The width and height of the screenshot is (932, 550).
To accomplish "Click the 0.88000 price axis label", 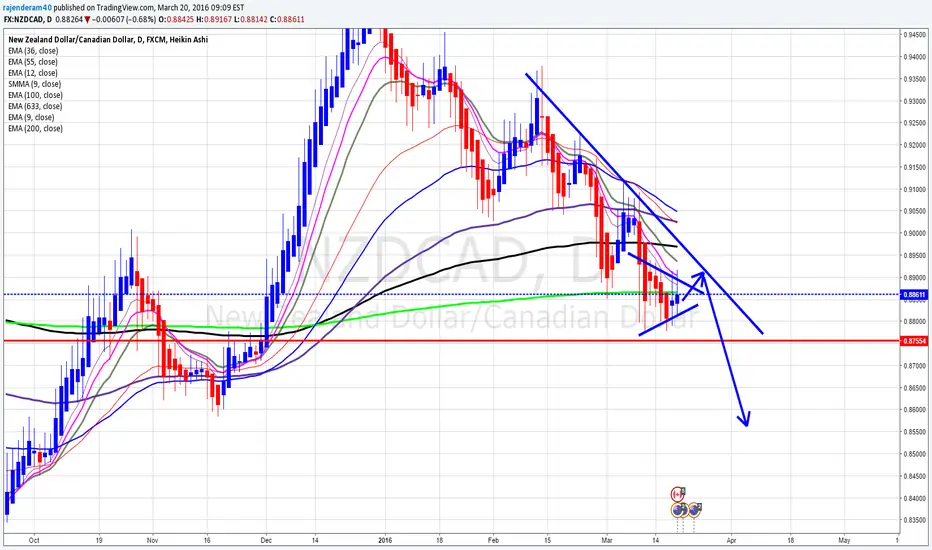I will click(914, 321).
